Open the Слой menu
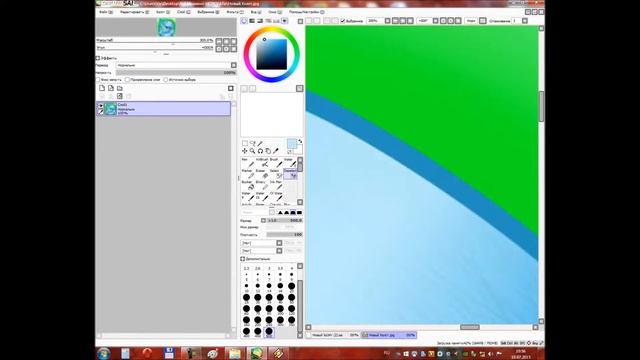Screen dimensions: 640x360 click(x=184, y=12)
